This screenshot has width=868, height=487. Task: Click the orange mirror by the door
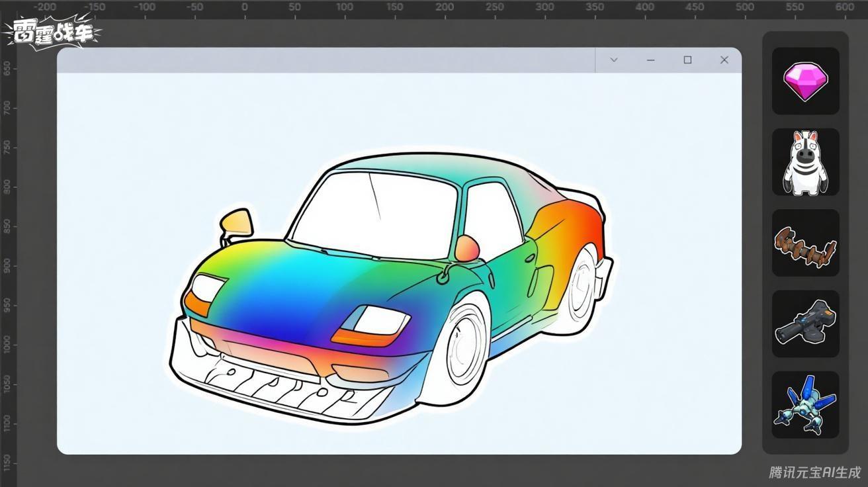pyautogui.click(x=467, y=247)
